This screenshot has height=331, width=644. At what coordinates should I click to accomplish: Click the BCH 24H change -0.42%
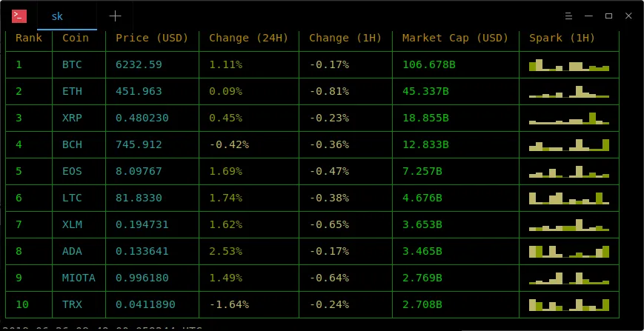pyautogui.click(x=229, y=145)
